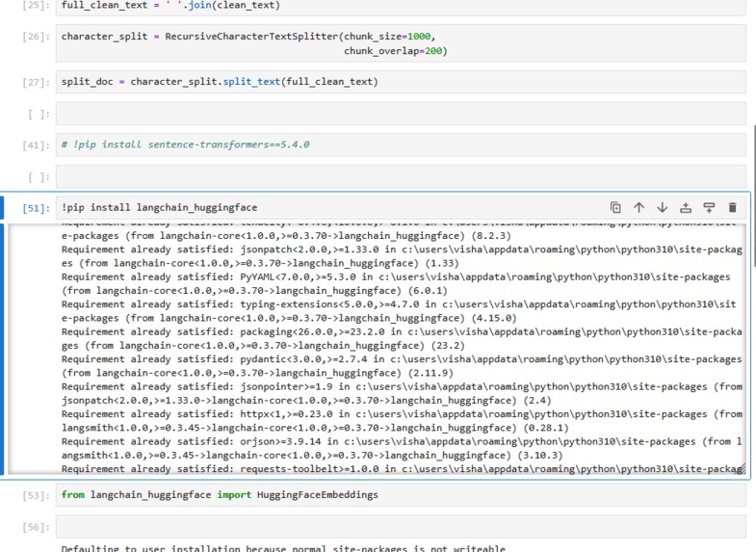Duplicate cell 51 with the copy icon
The height and width of the screenshot is (552, 756).
coord(615,207)
